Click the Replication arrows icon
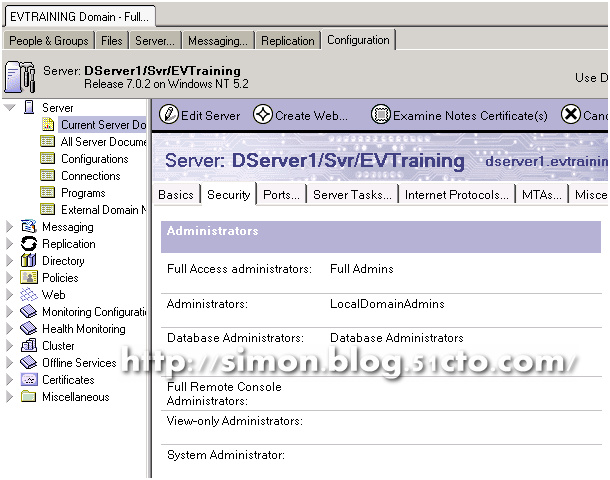610x480 pixels. tap(29, 244)
